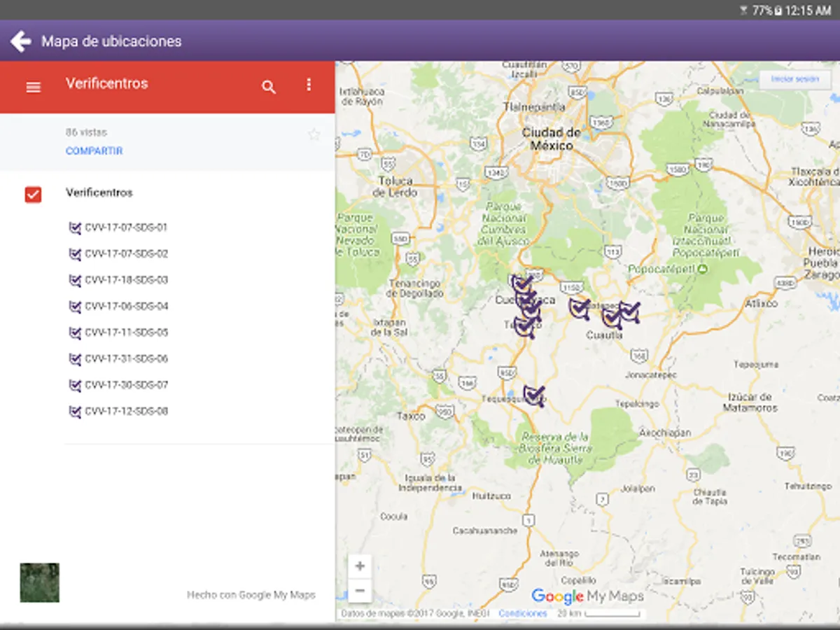Switch to satellite view thumbnail
The height and width of the screenshot is (630, 840).
pos(40,582)
